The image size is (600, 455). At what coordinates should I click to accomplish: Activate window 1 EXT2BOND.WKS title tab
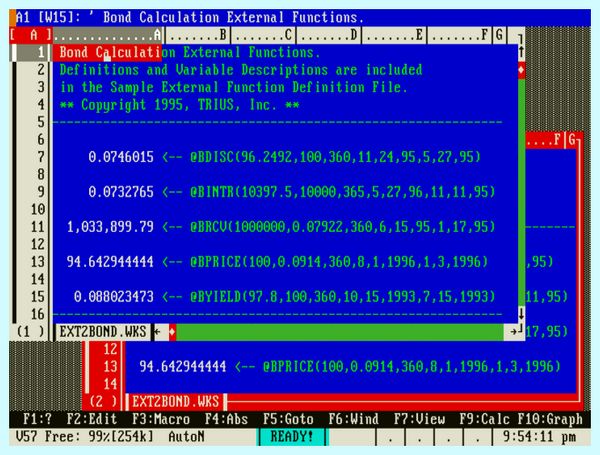103,332
